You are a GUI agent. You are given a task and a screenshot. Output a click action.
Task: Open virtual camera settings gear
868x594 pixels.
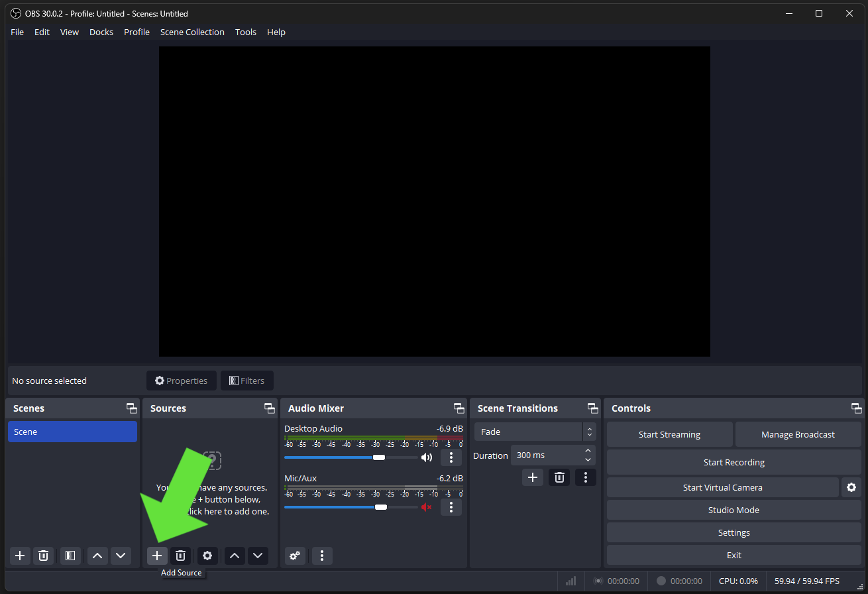[851, 487]
